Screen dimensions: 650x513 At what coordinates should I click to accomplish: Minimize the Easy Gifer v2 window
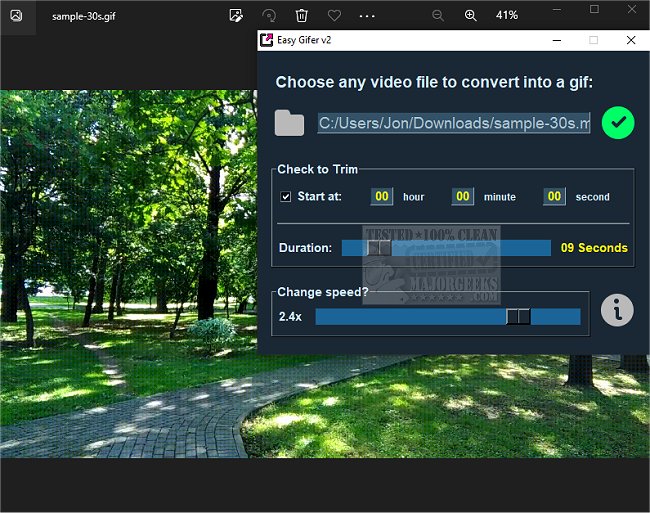(557, 40)
